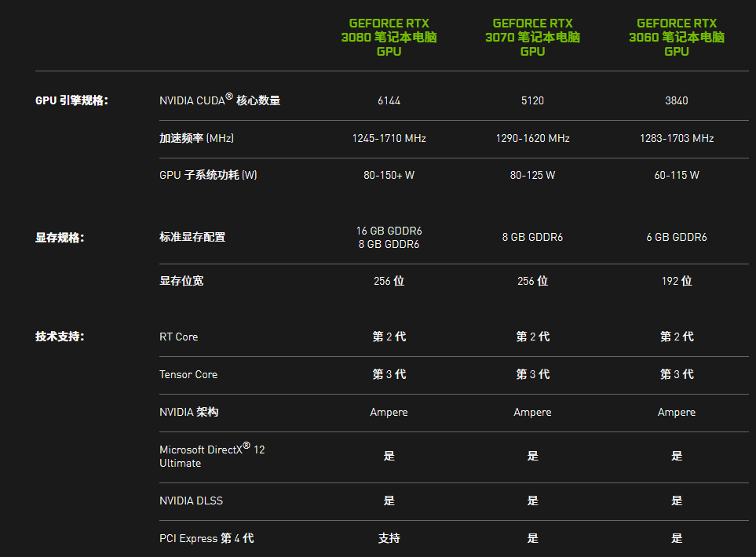This screenshot has height=557, width=756.
Task: Click RT Core 第 2 代 for RTX 3070
Action: (532, 337)
